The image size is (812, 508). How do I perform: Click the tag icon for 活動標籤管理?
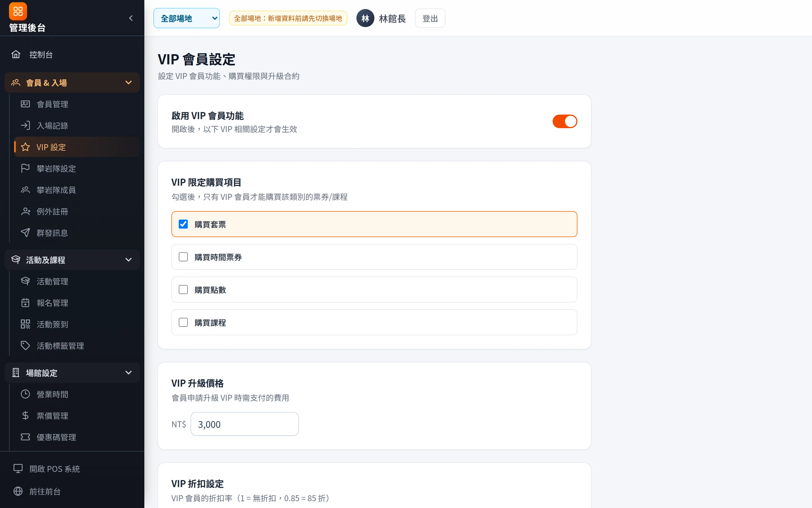pos(25,346)
